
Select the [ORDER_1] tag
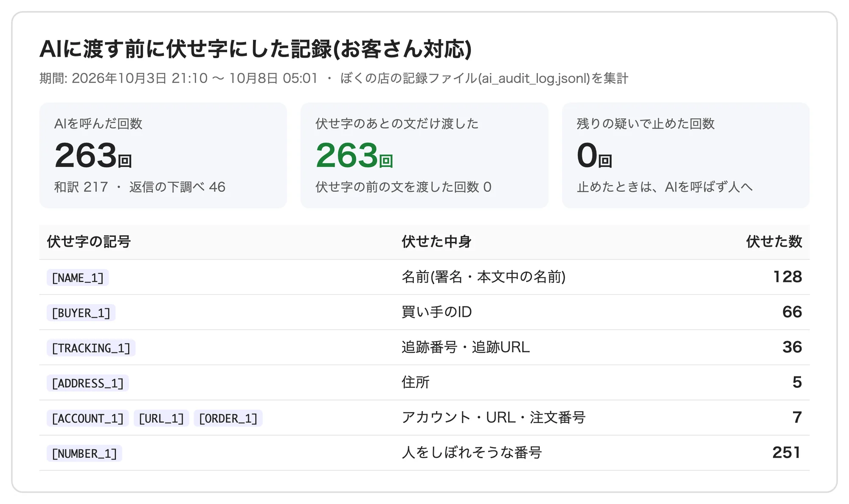point(228,418)
